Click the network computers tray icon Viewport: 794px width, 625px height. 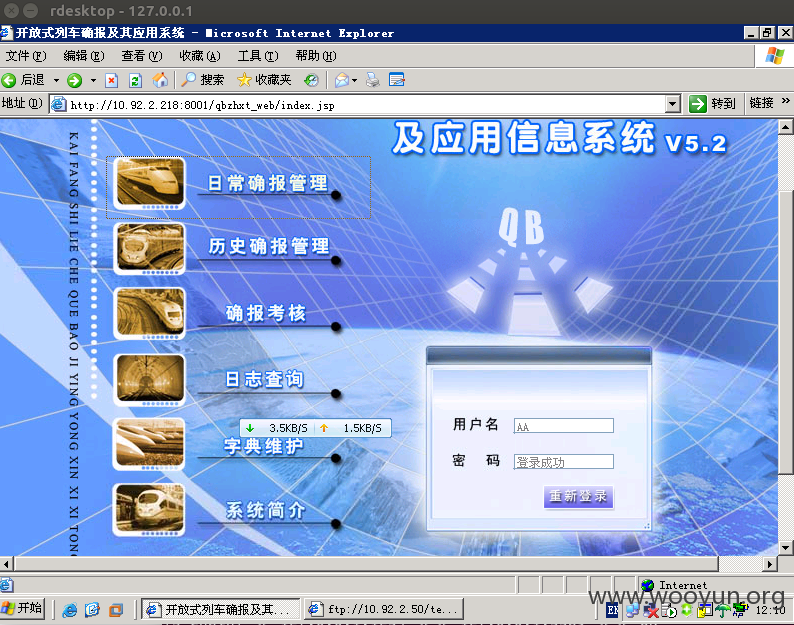tap(632, 611)
